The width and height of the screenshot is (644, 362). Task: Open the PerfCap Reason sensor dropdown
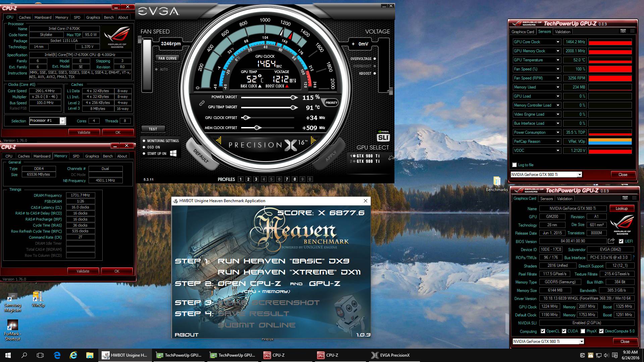(x=558, y=141)
